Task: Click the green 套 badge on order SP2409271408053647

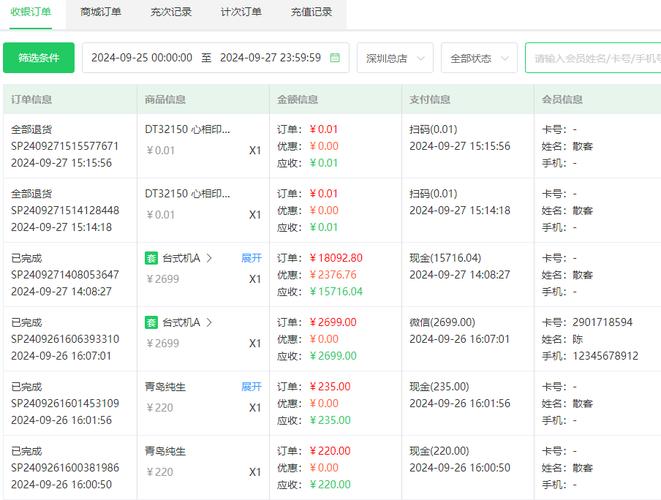Action: pos(151,258)
